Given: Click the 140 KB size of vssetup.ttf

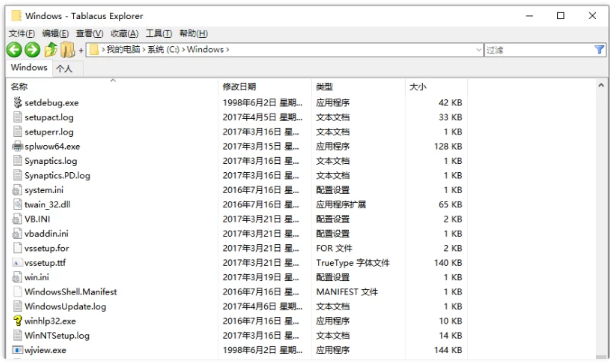Looking at the screenshot, I should coord(448,263).
